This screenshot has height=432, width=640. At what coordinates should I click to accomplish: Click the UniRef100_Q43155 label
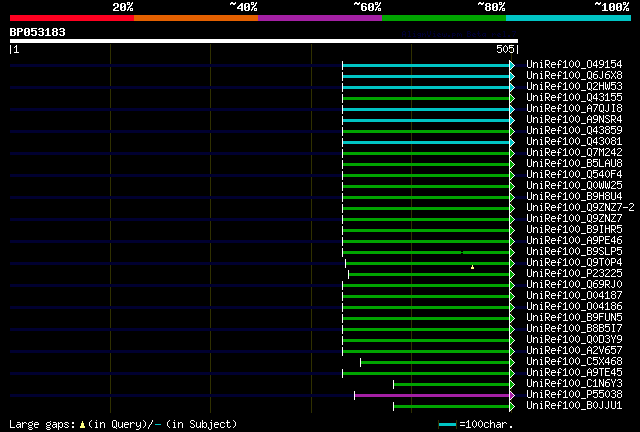(574, 98)
